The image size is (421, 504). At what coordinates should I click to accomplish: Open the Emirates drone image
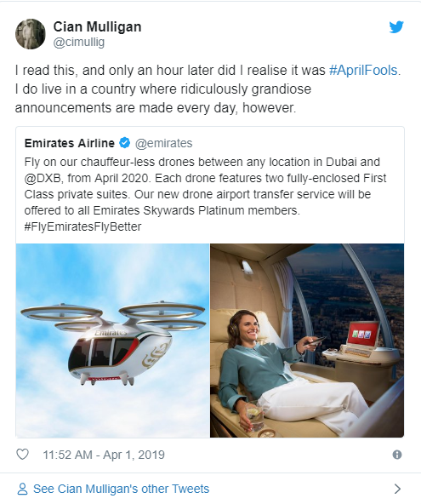pos(113,341)
